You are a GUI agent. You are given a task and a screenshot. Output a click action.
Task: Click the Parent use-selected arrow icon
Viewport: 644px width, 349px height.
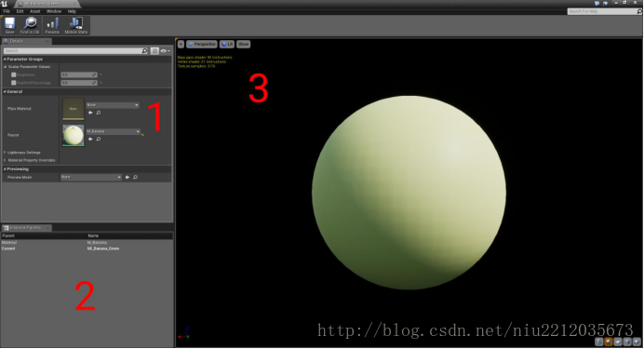(90, 139)
